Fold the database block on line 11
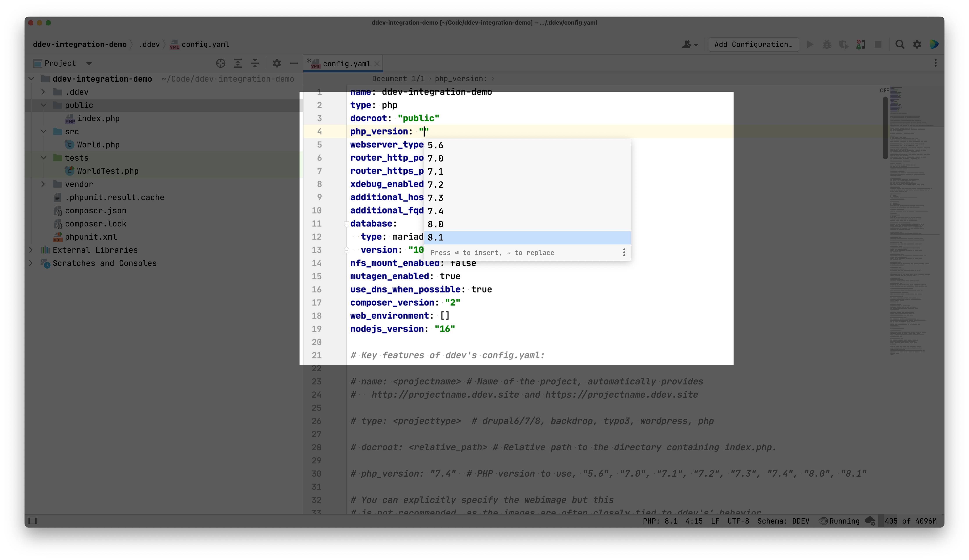 [346, 224]
